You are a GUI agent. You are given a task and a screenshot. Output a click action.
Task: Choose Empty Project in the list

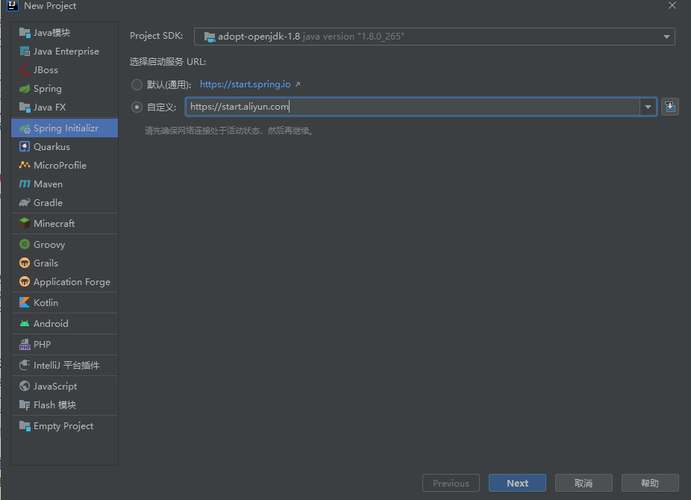pos(63,426)
